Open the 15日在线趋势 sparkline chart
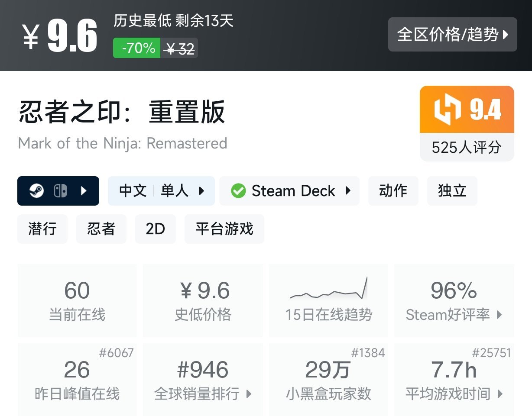 (x=328, y=294)
